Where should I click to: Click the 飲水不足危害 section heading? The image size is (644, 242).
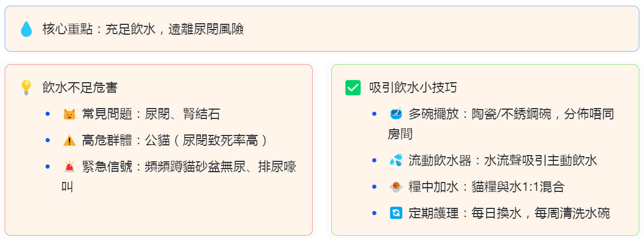tap(80, 88)
